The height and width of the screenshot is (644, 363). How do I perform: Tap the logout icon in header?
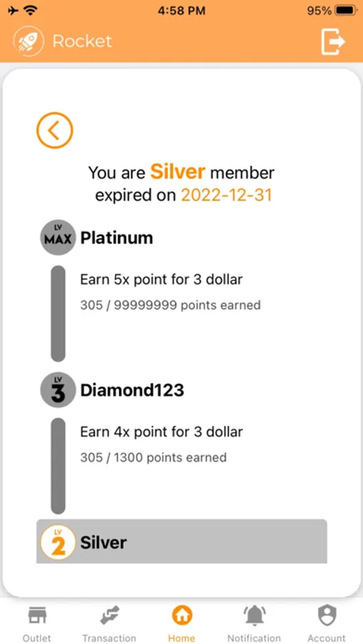tap(333, 41)
